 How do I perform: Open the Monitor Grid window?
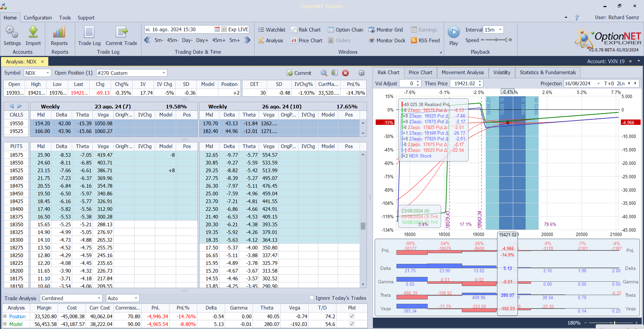pos(386,30)
